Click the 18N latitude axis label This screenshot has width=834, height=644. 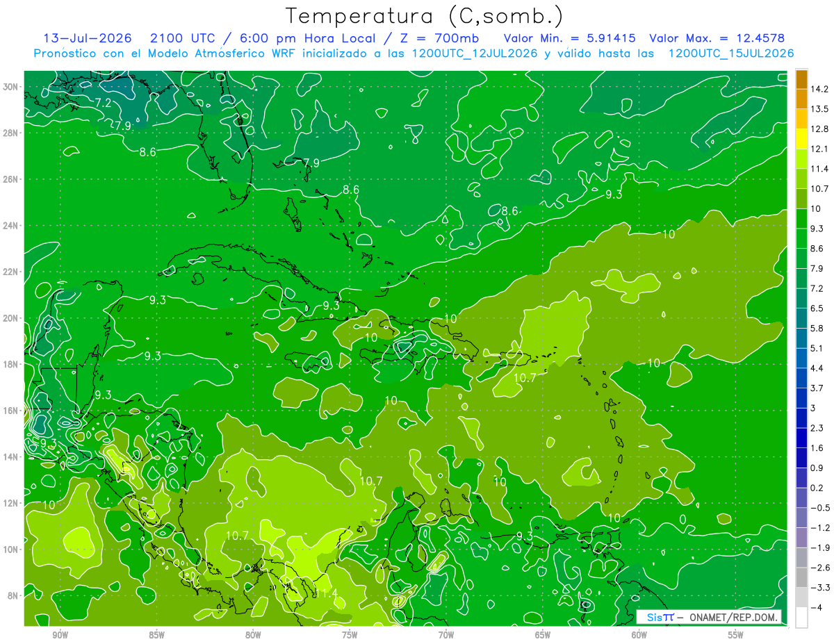[10, 364]
